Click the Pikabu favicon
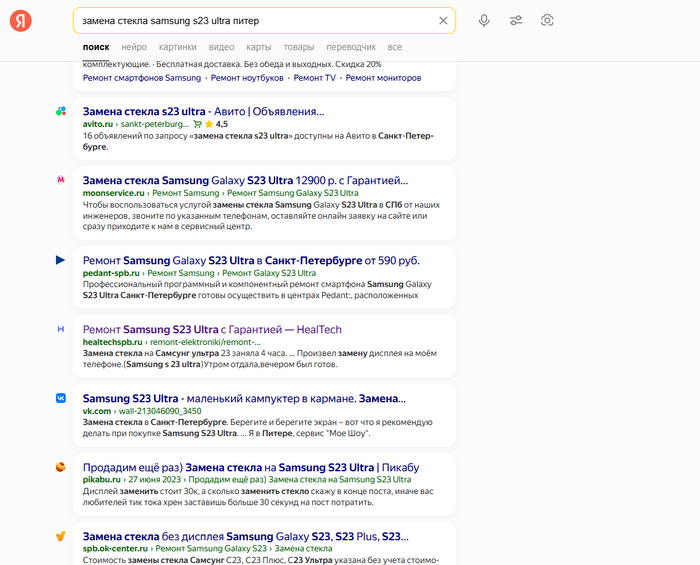Image resolution: width=700 pixels, height=565 pixels. pos(61,467)
